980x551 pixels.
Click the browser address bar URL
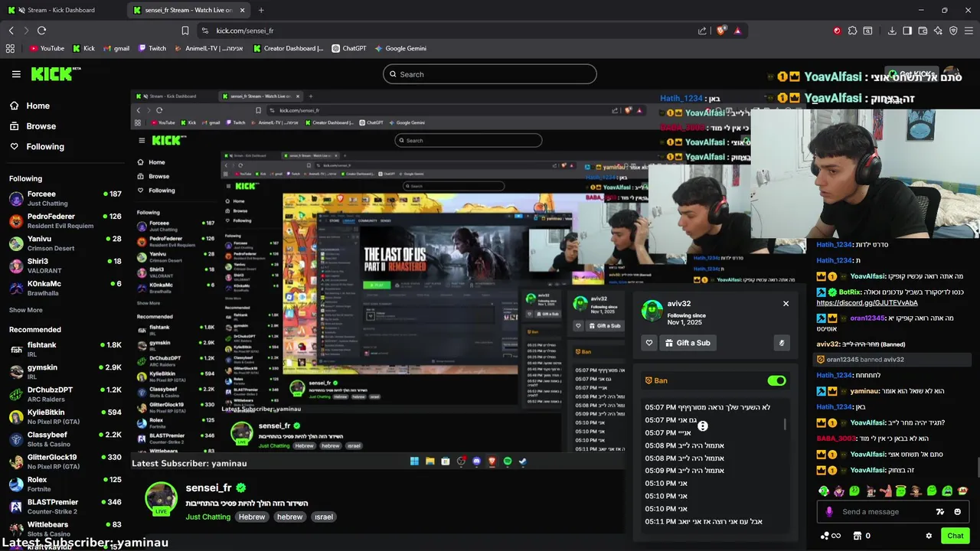[245, 31]
